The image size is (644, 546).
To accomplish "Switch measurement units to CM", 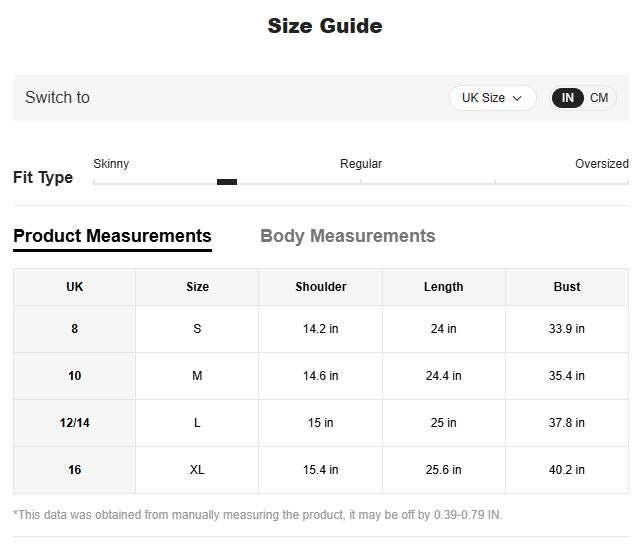I will point(599,98).
